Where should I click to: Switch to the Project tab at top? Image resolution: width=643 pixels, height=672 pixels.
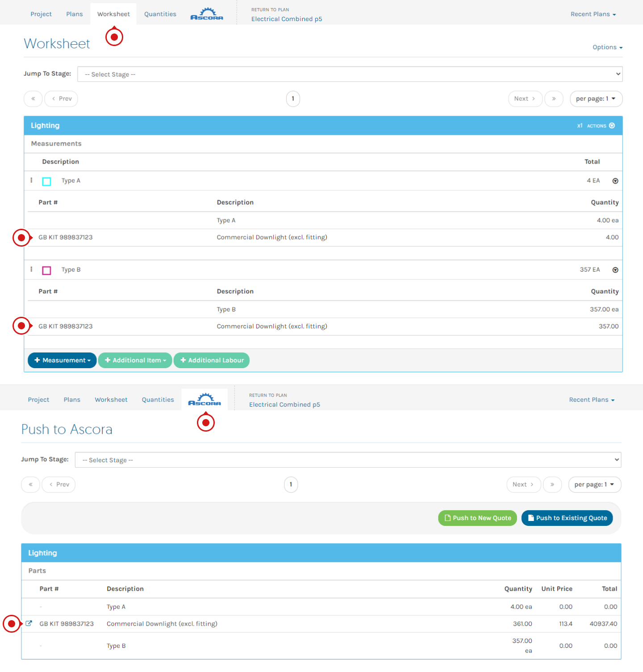pyautogui.click(x=41, y=14)
